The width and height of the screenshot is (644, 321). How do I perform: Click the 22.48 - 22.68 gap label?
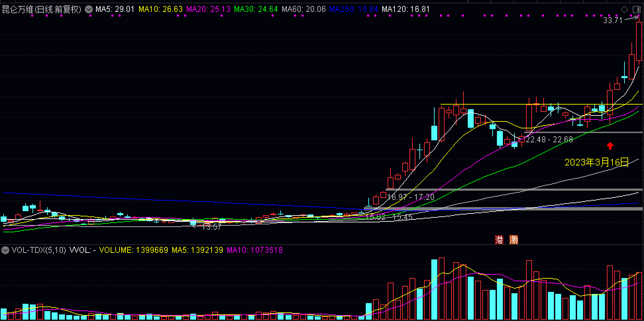[549, 140]
